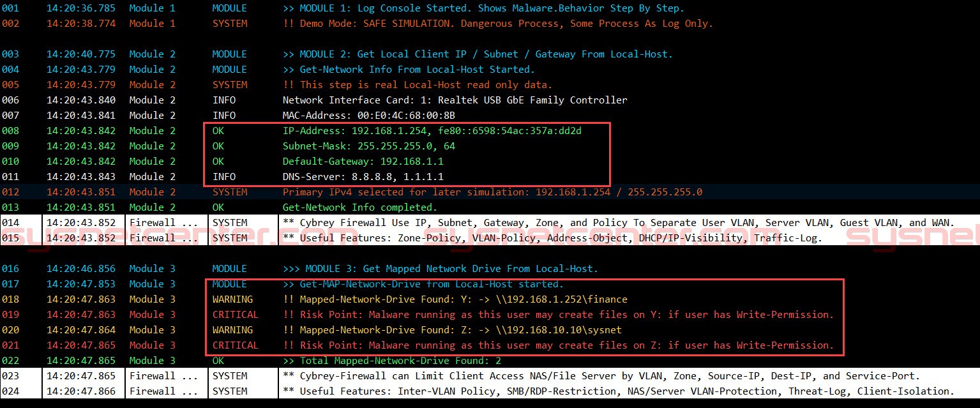Select the 'Risk Point' message about drive Y:

558,315
